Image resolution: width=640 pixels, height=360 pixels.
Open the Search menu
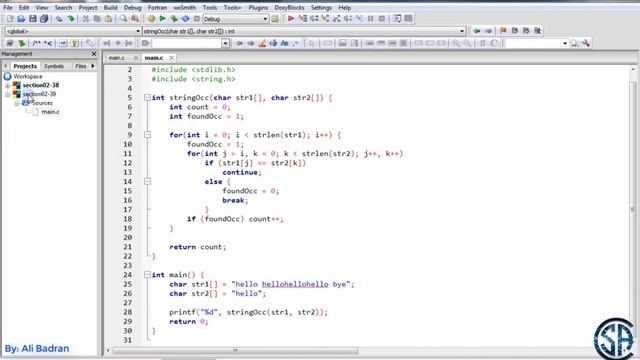click(63, 7)
